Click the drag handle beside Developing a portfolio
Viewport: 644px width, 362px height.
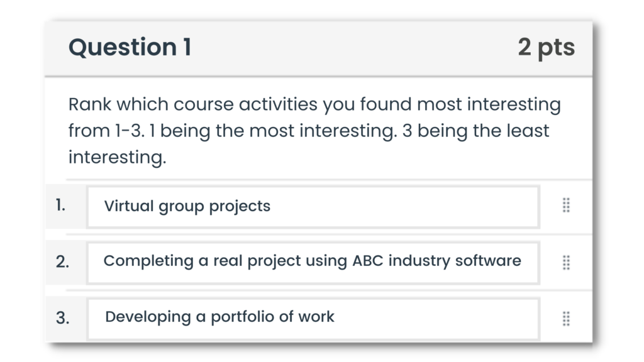[565, 318]
